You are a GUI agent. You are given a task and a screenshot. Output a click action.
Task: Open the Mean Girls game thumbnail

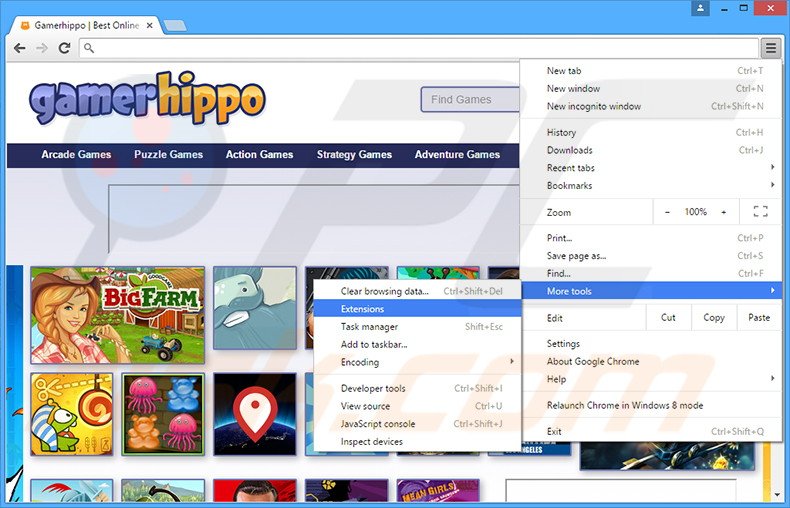coord(438,490)
